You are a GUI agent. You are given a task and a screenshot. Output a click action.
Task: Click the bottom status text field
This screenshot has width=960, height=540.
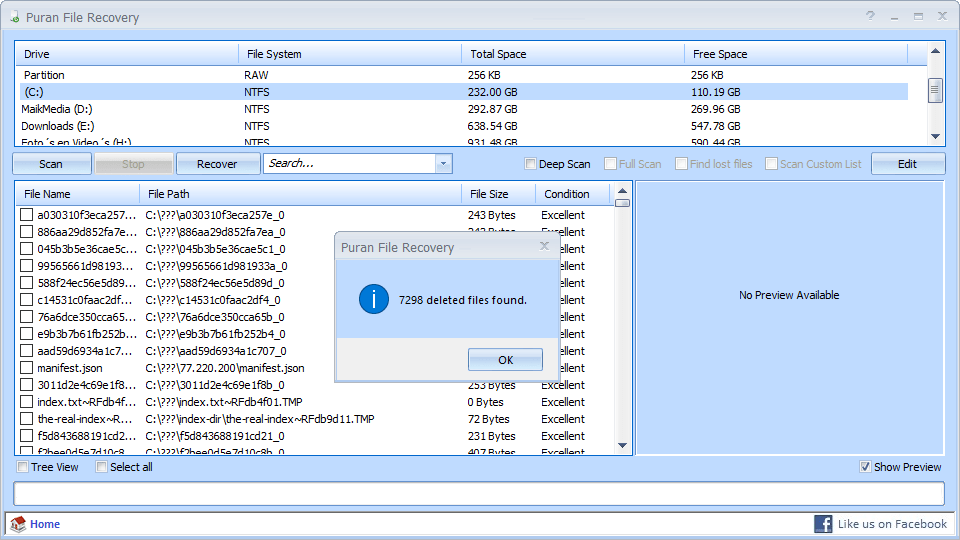pos(479,493)
